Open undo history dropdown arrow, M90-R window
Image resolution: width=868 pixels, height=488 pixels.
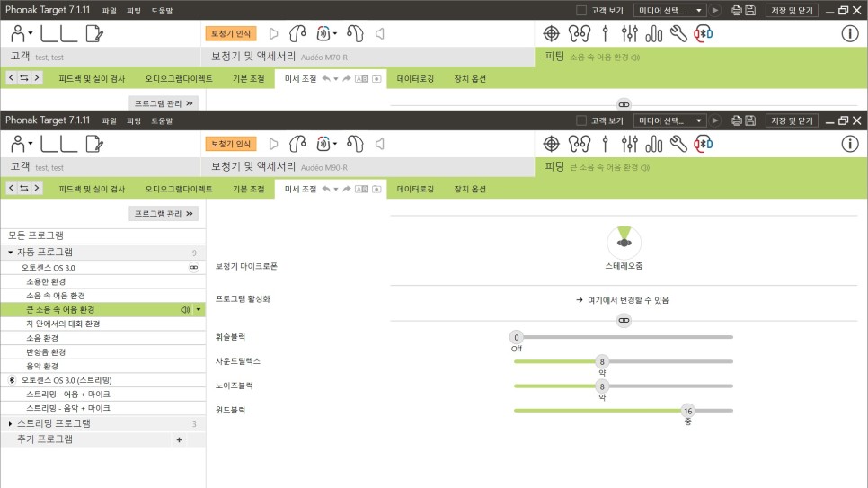point(335,189)
